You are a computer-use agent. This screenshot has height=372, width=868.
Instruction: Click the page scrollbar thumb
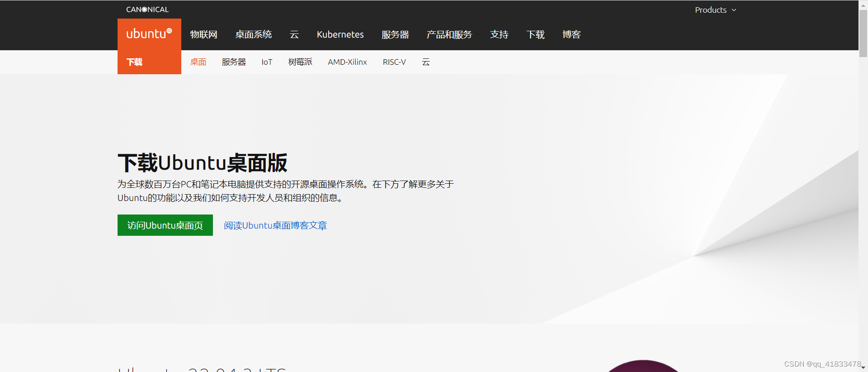(x=863, y=33)
